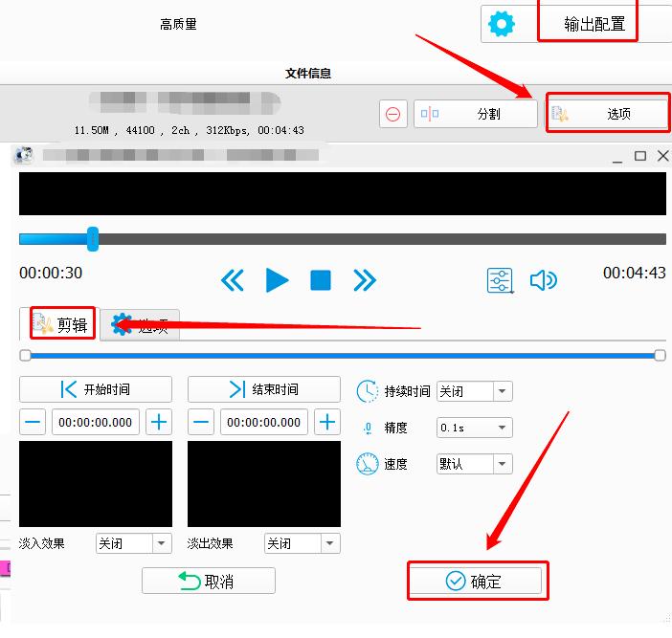Set end point with 结束时间 button
The width and height of the screenshot is (672, 638).
click(264, 389)
